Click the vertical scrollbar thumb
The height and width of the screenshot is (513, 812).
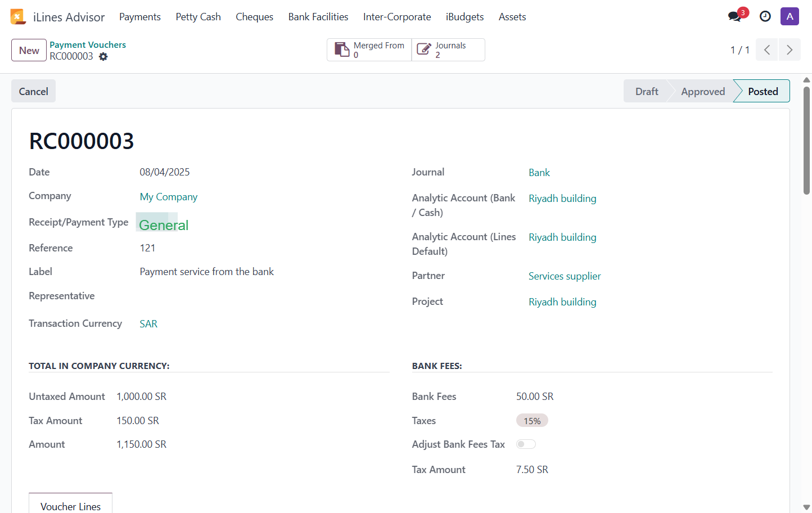806,141
